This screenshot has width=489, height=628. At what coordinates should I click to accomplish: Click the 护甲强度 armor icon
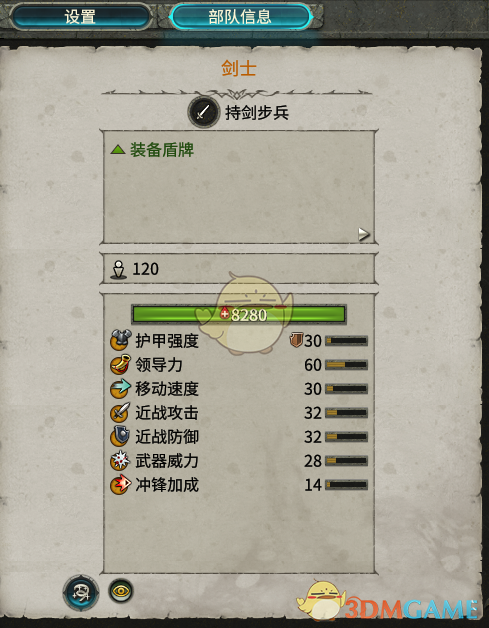(x=121, y=340)
